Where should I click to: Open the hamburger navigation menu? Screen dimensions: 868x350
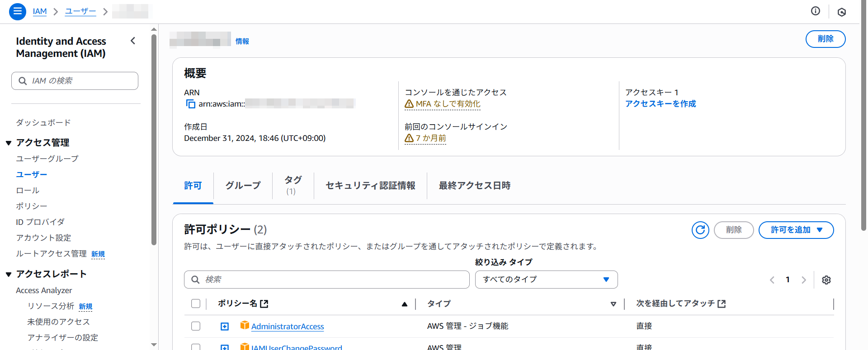pyautogui.click(x=17, y=11)
